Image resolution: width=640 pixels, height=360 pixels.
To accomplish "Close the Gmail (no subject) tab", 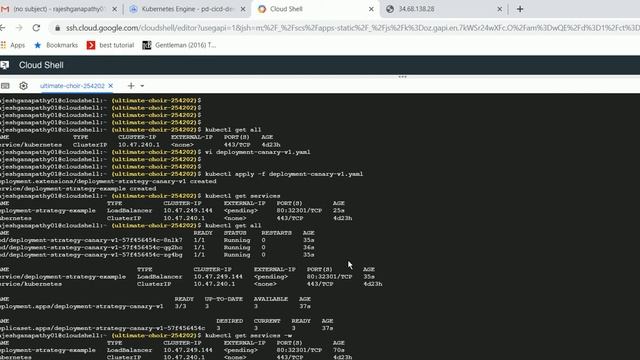I will pos(114,9).
